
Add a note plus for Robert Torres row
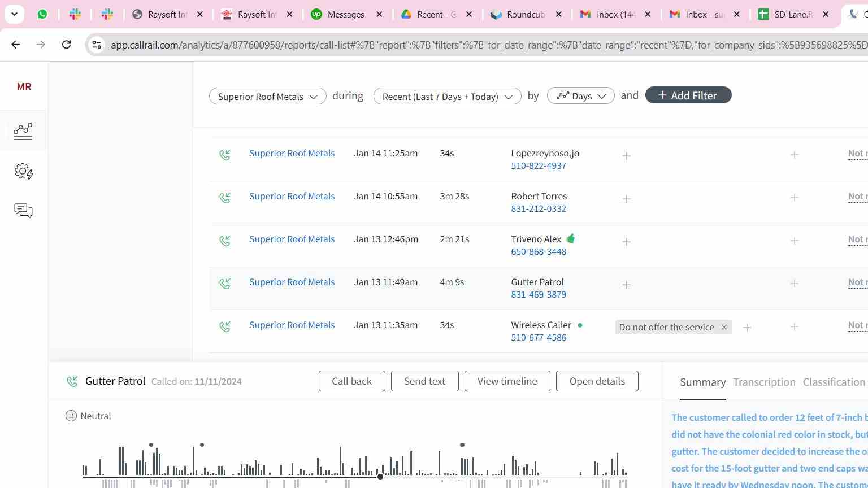(x=794, y=198)
